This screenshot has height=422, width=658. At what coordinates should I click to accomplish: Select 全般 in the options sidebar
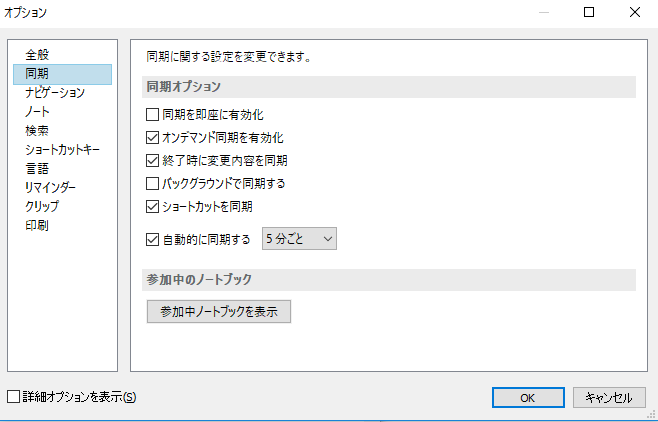37,55
